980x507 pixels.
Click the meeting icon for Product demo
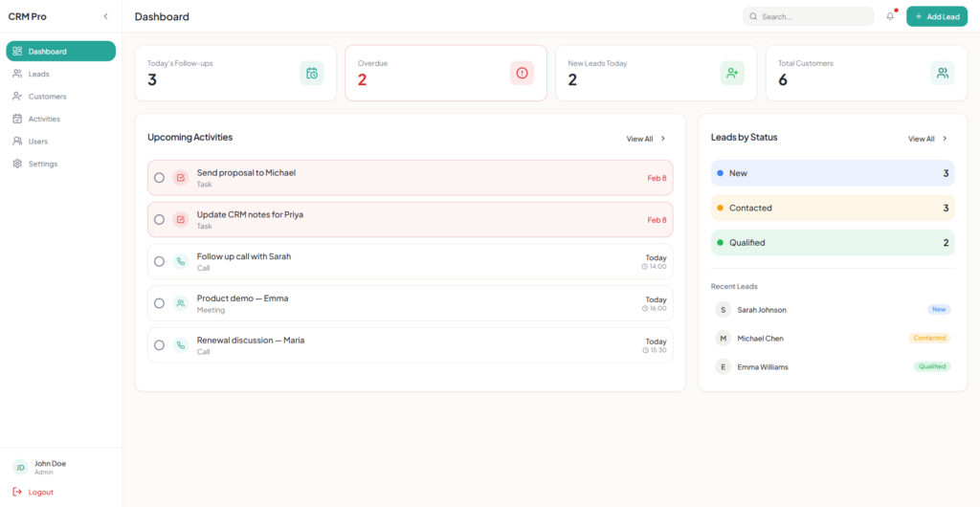pyautogui.click(x=180, y=303)
